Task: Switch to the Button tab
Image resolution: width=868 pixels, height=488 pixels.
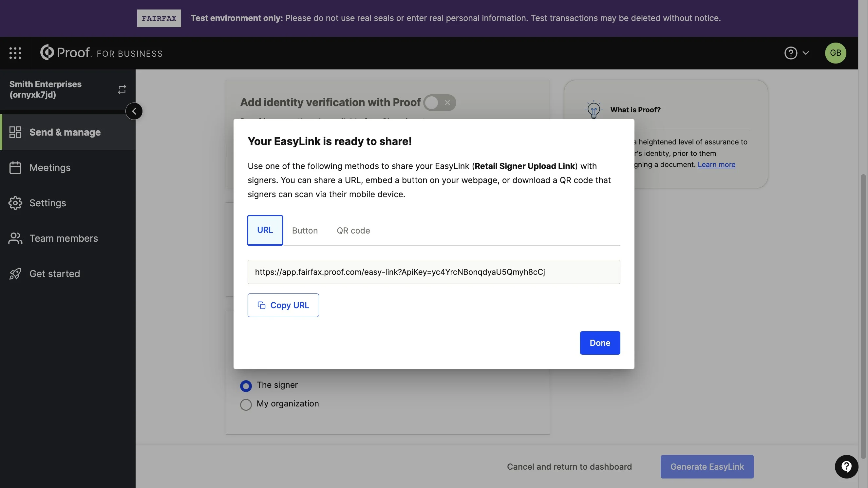Action: (305, 231)
